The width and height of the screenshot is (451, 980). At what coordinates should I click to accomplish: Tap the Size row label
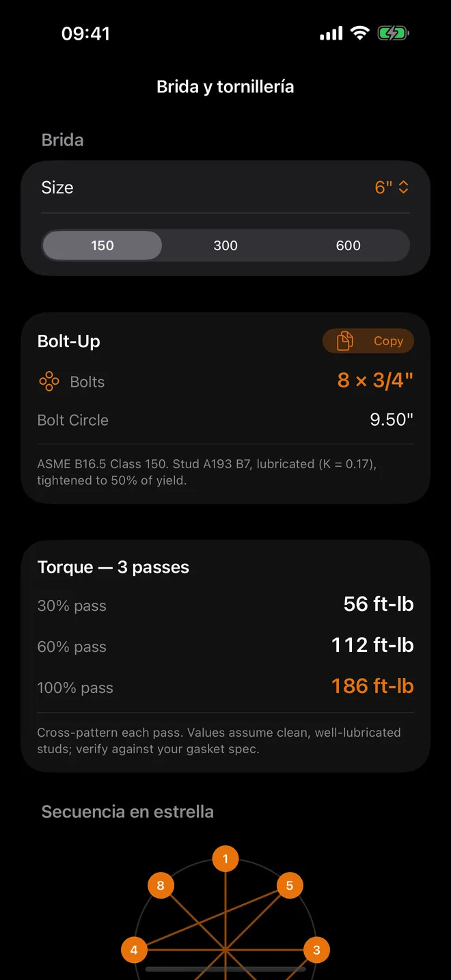pyautogui.click(x=57, y=187)
